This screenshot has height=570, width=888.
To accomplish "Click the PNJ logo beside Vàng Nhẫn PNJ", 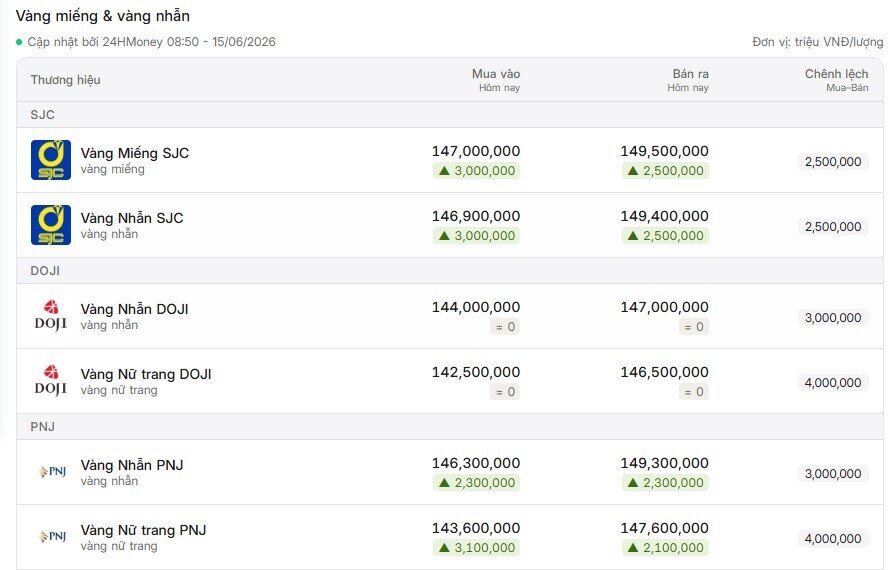I will pos(53,471).
